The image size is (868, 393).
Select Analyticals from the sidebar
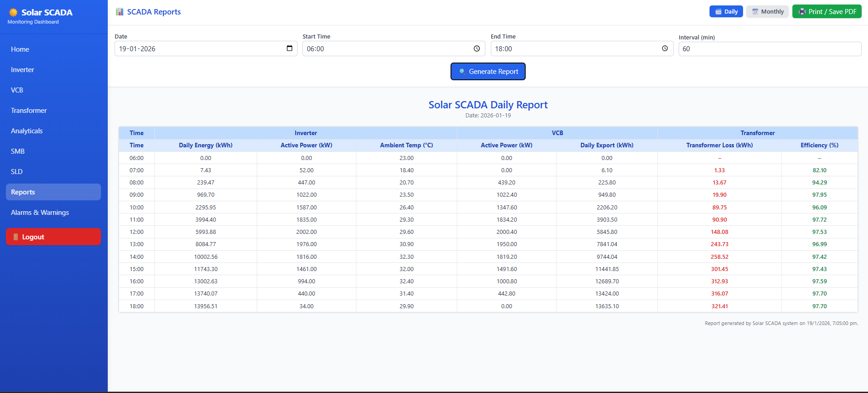click(x=27, y=131)
